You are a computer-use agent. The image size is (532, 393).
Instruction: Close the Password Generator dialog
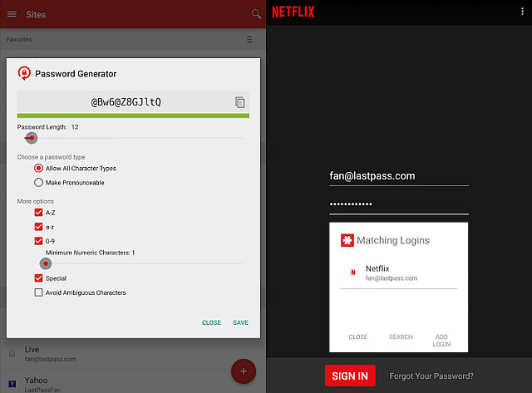coord(211,322)
